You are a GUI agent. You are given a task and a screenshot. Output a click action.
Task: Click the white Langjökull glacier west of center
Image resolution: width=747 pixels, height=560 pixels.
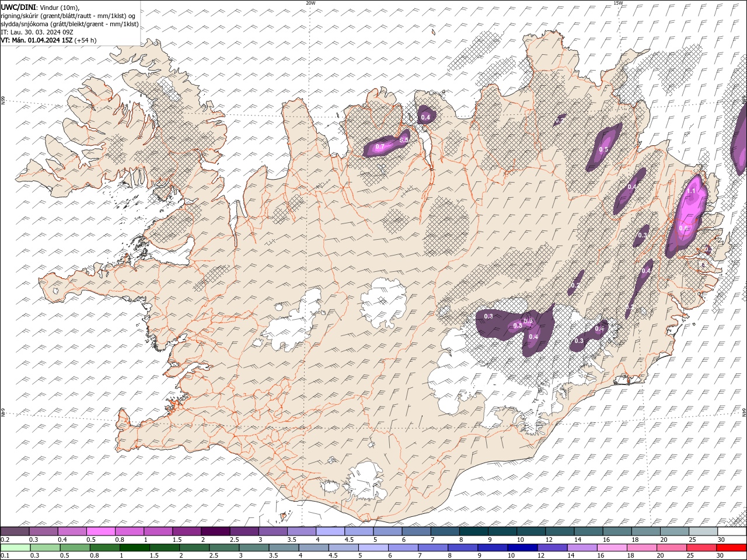point(292,320)
